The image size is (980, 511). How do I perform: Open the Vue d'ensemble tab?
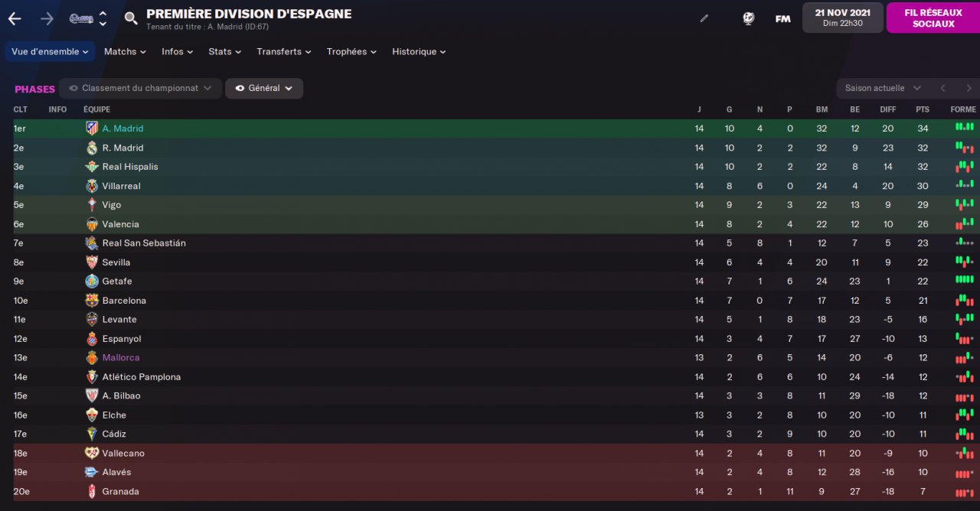coord(50,52)
